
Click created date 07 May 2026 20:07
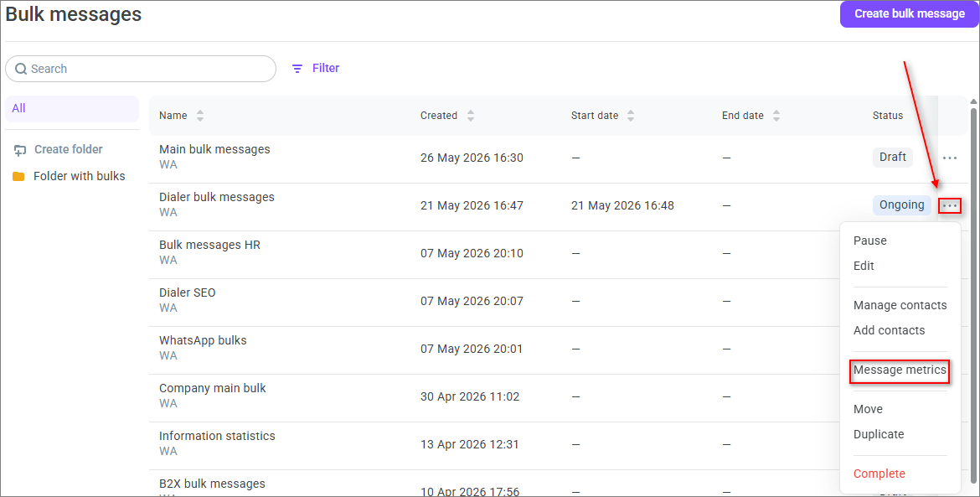[472, 302]
